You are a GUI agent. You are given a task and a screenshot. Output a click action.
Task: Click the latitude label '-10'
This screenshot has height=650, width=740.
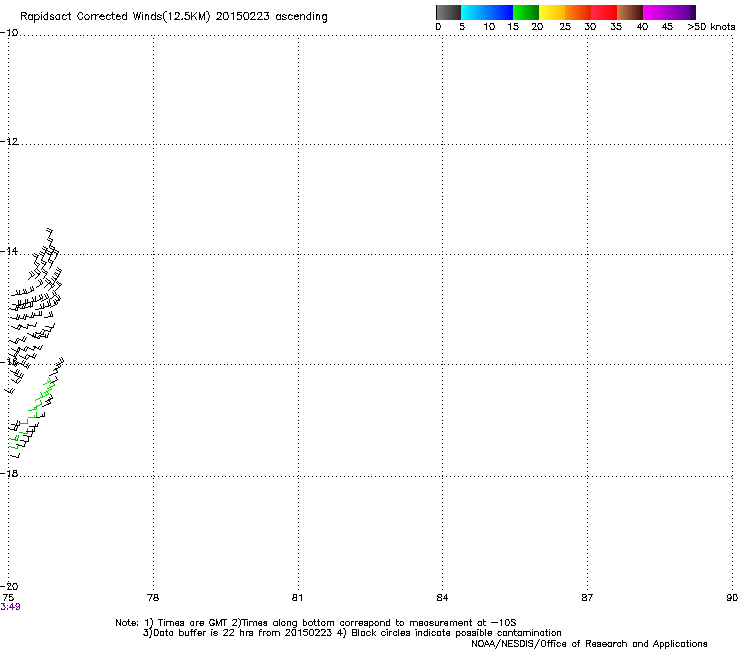[x=9, y=32]
